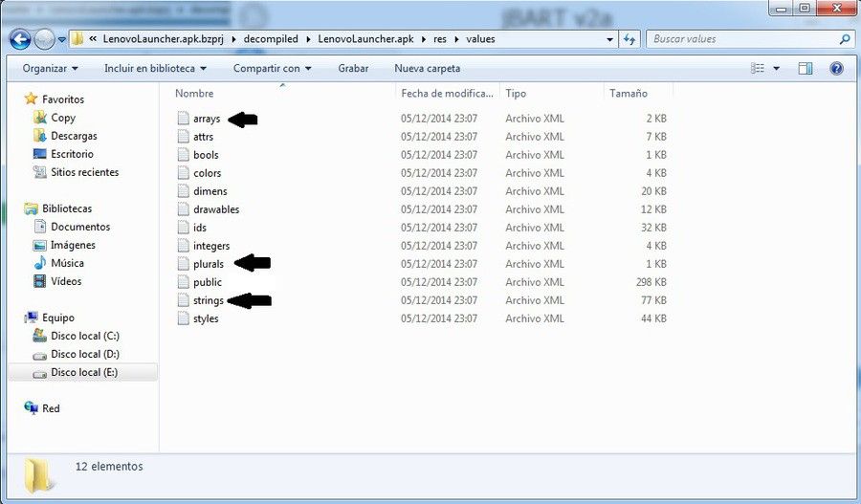Click the res breadcrumb segment
Image resolution: width=861 pixels, height=504 pixels.
point(440,39)
